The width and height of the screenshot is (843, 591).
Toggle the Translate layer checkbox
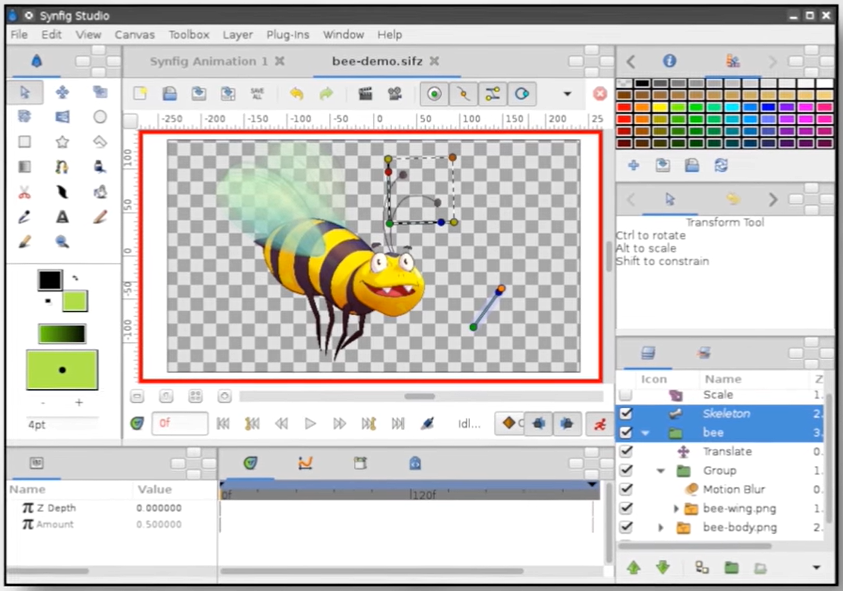(626, 451)
